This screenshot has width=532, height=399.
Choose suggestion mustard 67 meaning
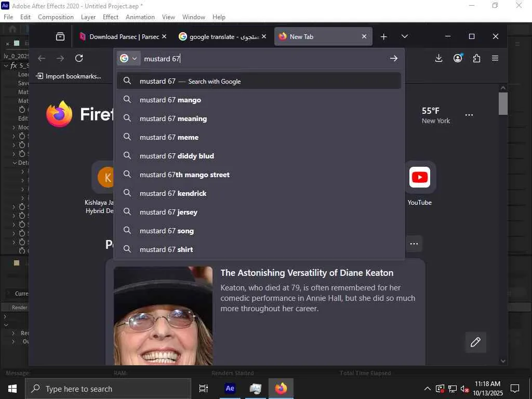(259, 118)
